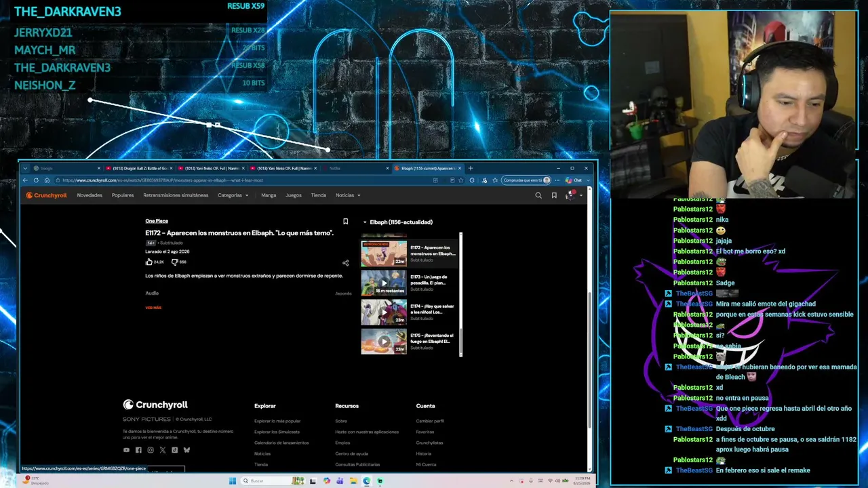Open Crunchyroll X social icon in footer
This screenshot has width=868, height=488.
tap(163, 450)
